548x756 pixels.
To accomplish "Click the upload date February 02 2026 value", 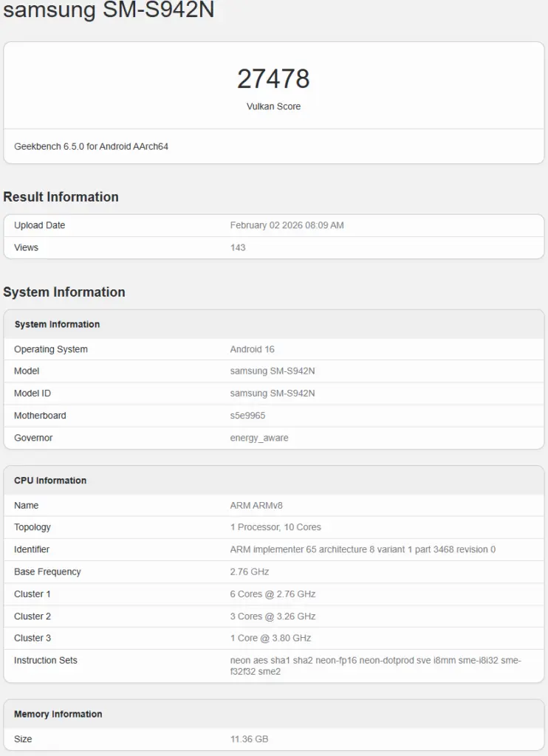I will [287, 225].
